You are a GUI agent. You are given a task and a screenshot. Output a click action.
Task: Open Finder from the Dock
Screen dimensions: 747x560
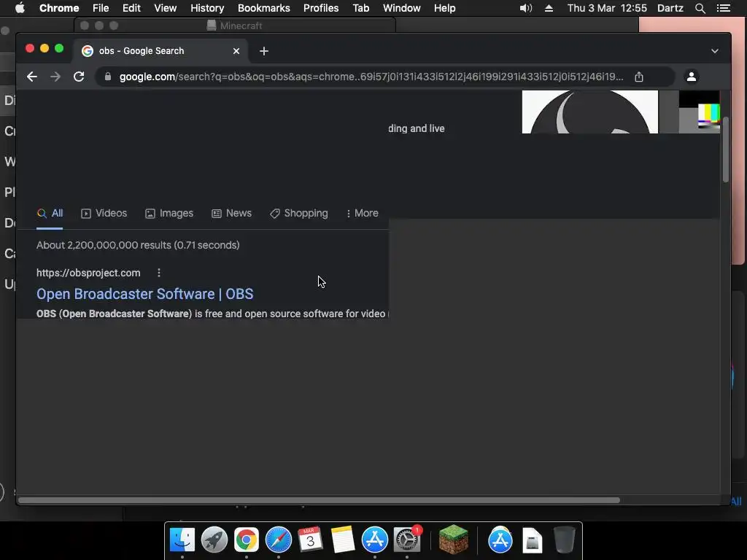(x=182, y=540)
